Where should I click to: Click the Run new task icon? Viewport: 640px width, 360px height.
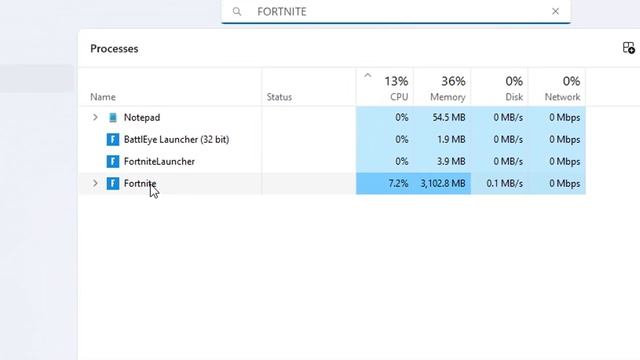pyautogui.click(x=629, y=48)
